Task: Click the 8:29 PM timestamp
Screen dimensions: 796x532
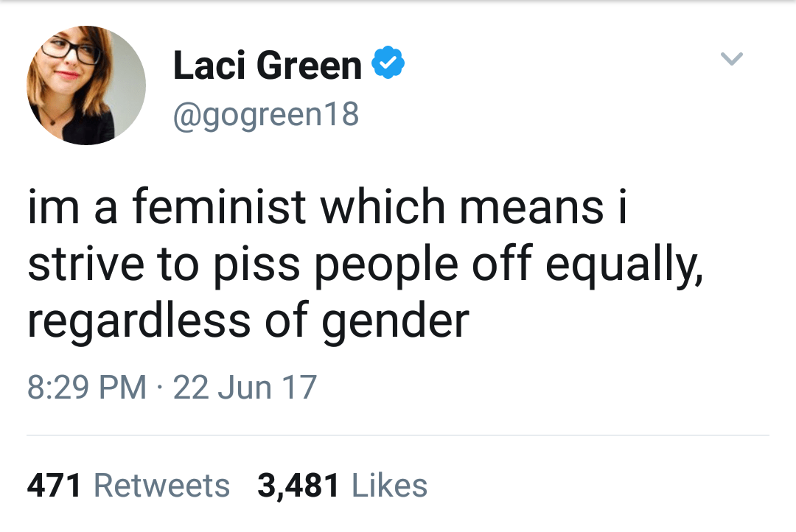Action: click(x=86, y=388)
